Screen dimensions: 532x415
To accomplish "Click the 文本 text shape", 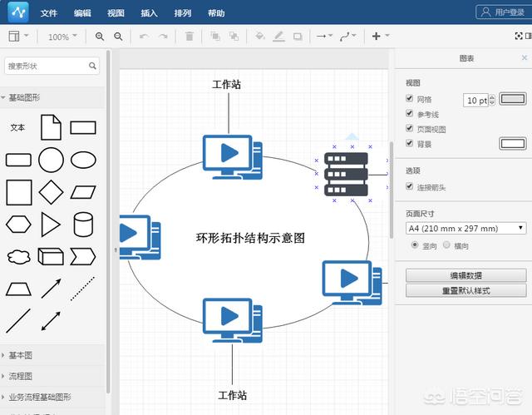I will (x=17, y=127).
